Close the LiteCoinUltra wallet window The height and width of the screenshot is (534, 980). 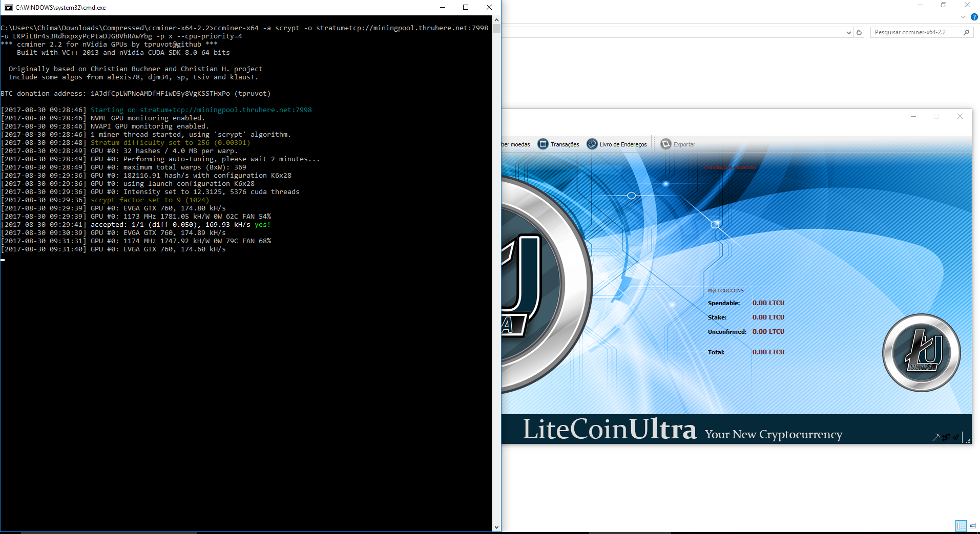click(x=960, y=116)
